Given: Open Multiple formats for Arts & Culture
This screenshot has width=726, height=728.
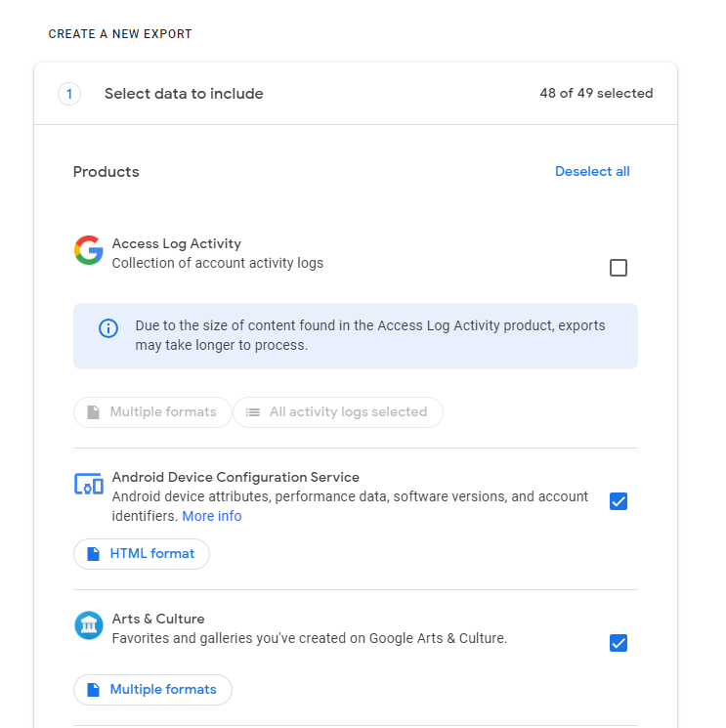Looking at the screenshot, I should [153, 690].
